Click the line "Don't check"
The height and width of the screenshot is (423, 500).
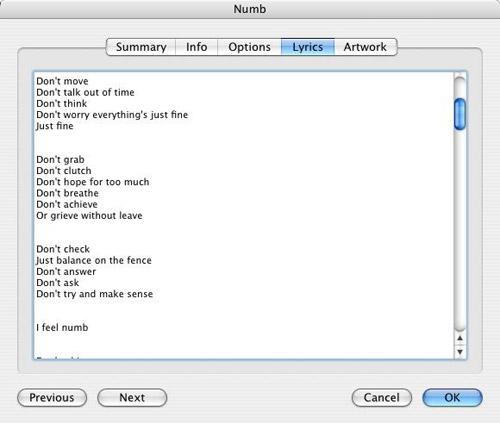tap(63, 249)
